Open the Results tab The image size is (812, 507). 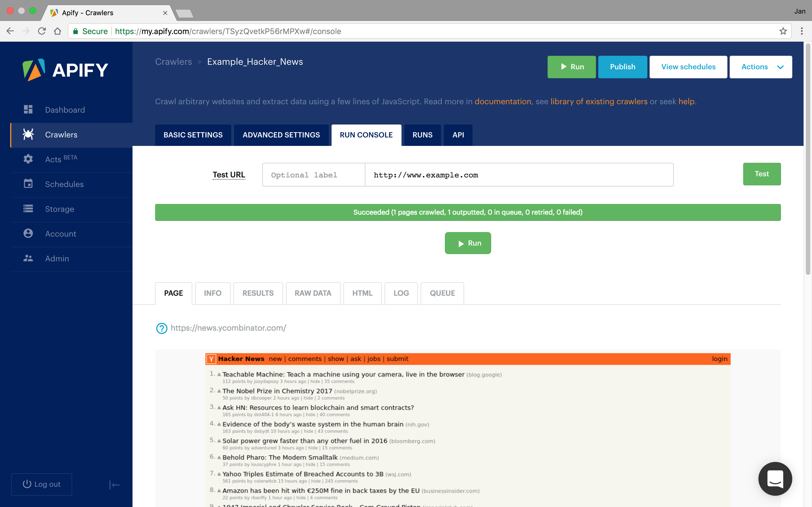258,293
